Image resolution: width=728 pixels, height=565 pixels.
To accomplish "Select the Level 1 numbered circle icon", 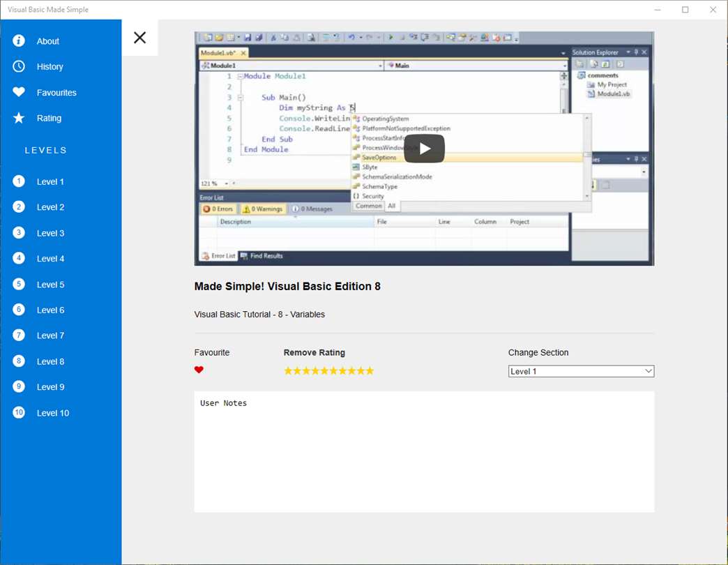I will [x=19, y=181].
